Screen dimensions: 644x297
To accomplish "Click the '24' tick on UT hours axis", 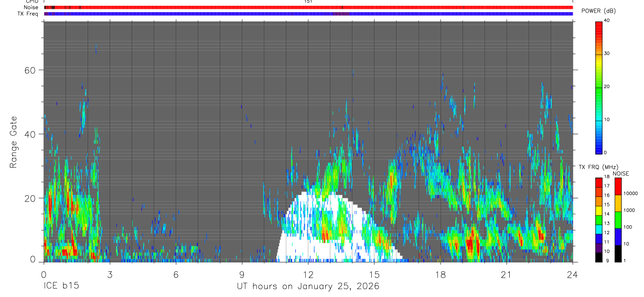I will tap(572, 274).
